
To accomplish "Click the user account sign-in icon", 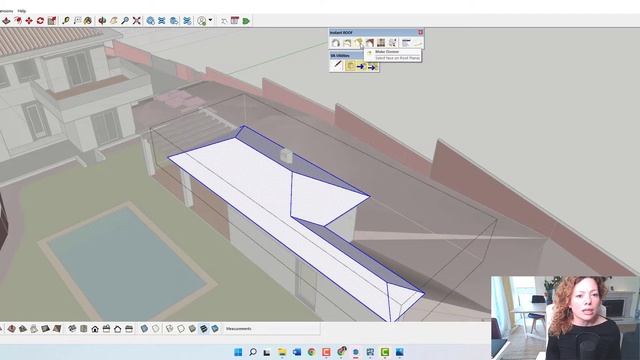I will click(202, 21).
